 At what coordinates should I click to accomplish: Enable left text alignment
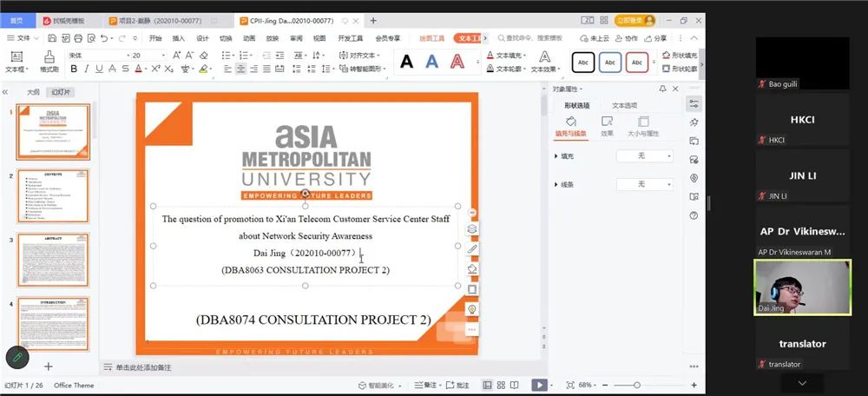pos(227,69)
